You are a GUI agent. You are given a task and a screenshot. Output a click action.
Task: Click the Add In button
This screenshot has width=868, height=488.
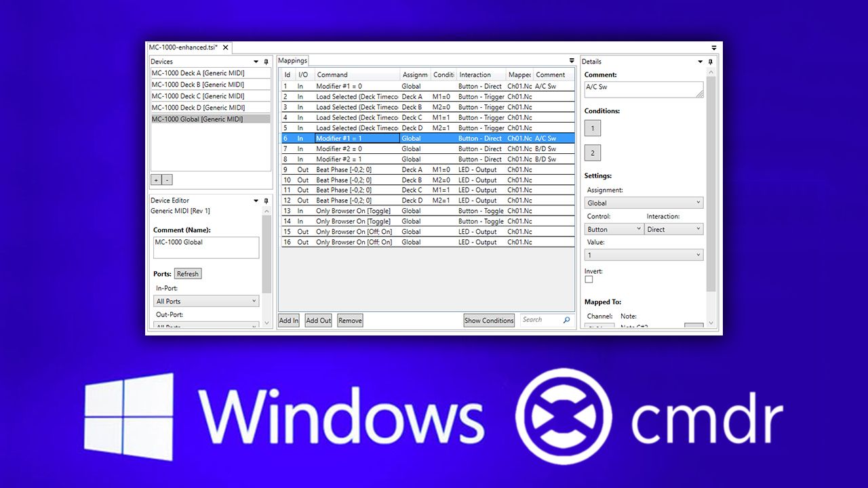tap(289, 321)
